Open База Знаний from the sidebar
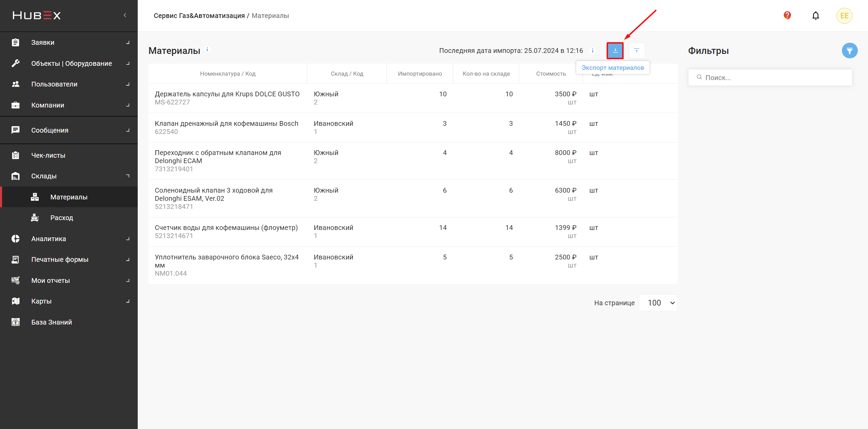This screenshot has height=429, width=868. [x=51, y=322]
